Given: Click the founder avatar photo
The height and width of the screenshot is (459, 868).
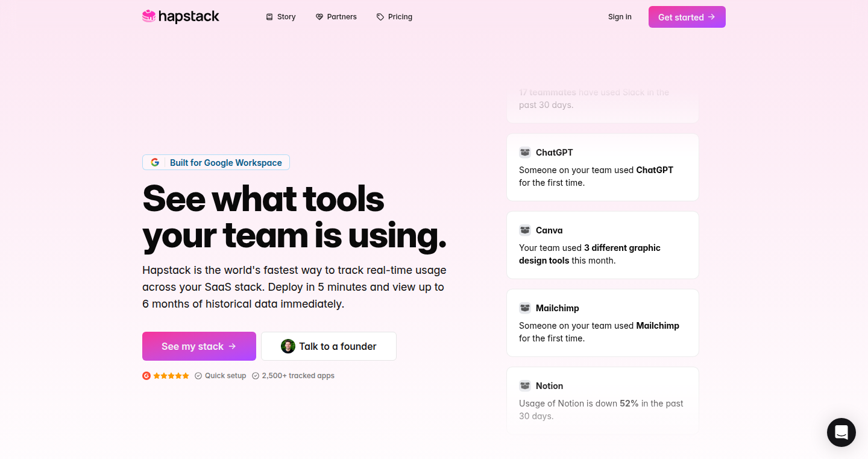Looking at the screenshot, I should point(288,346).
